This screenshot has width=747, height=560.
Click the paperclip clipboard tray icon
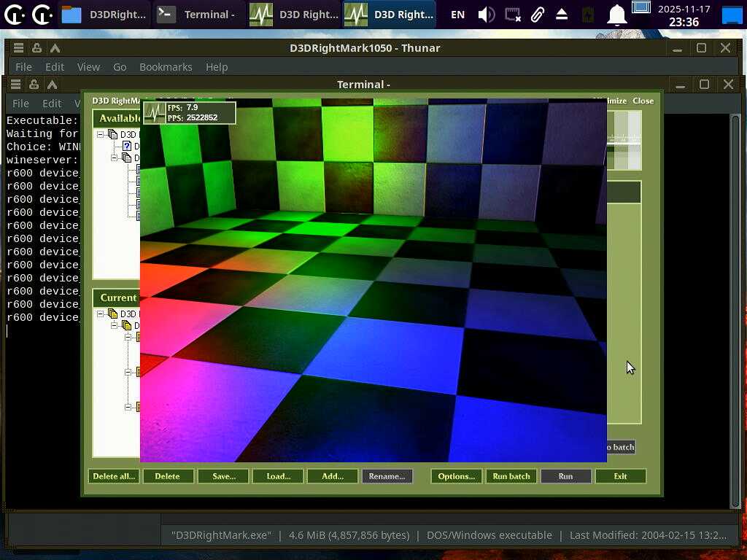(x=538, y=15)
